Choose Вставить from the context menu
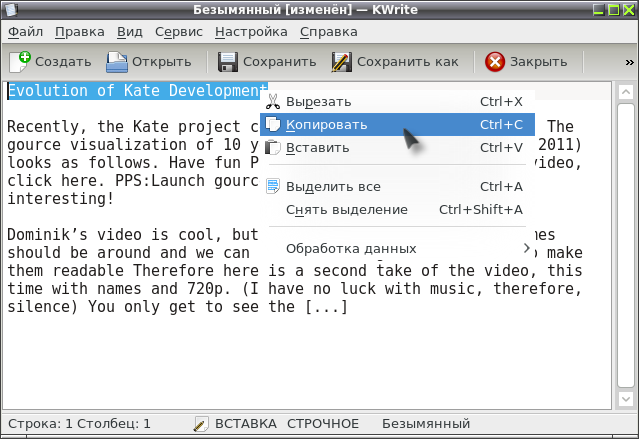The height and width of the screenshot is (439, 639). click(x=397, y=148)
